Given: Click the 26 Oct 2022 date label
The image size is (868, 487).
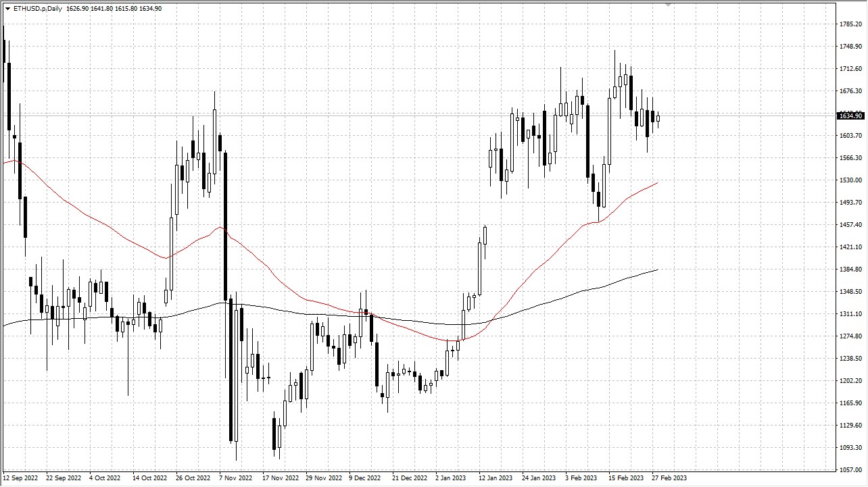Looking at the screenshot, I should 193,478.
